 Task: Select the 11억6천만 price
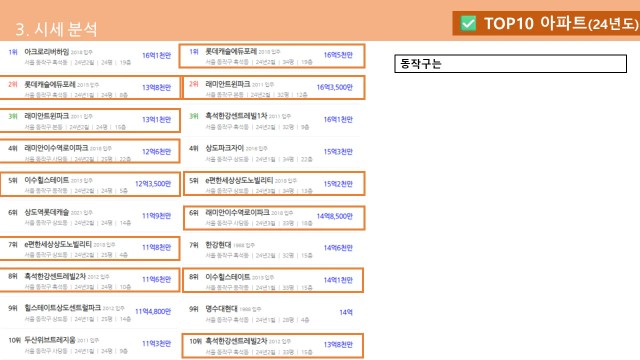pyautogui.click(x=156, y=280)
